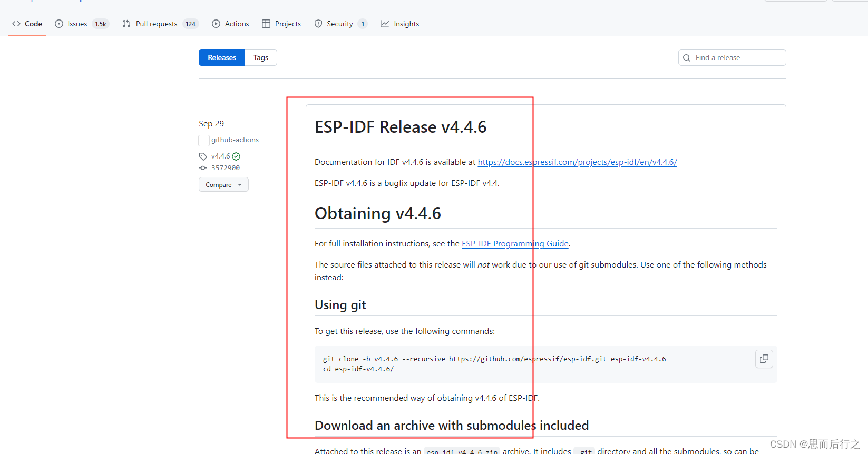Open the github-actions author link
868x454 pixels.
click(x=235, y=140)
